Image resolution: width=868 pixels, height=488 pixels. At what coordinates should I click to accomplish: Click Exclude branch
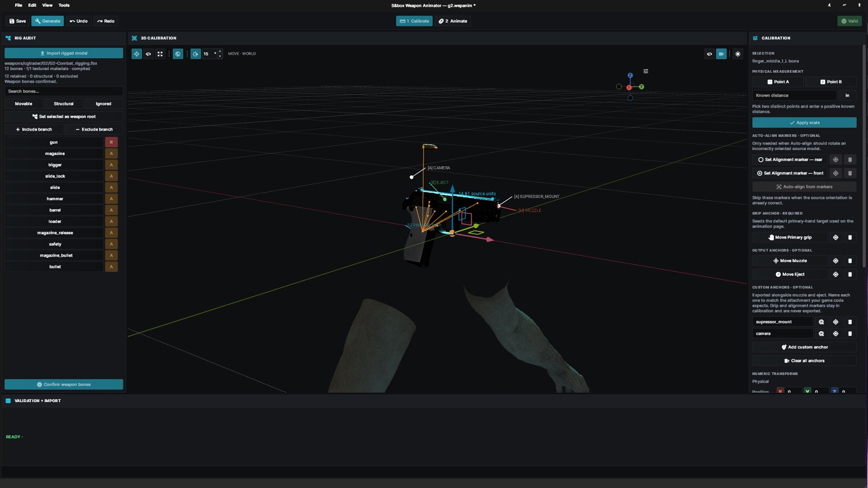coord(94,130)
